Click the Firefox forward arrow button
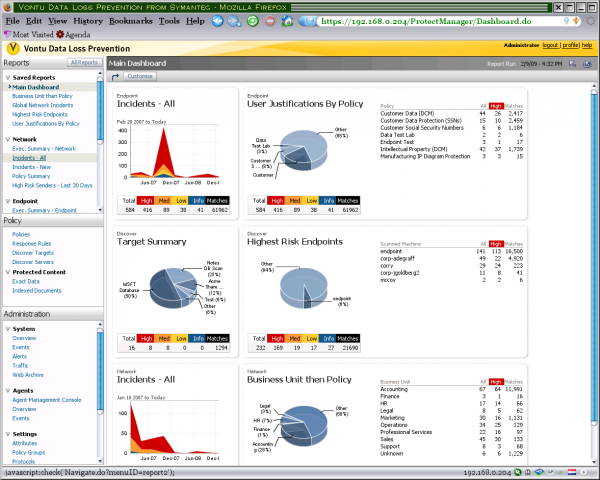Image resolution: width=600 pixels, height=480 pixels. coord(234,21)
